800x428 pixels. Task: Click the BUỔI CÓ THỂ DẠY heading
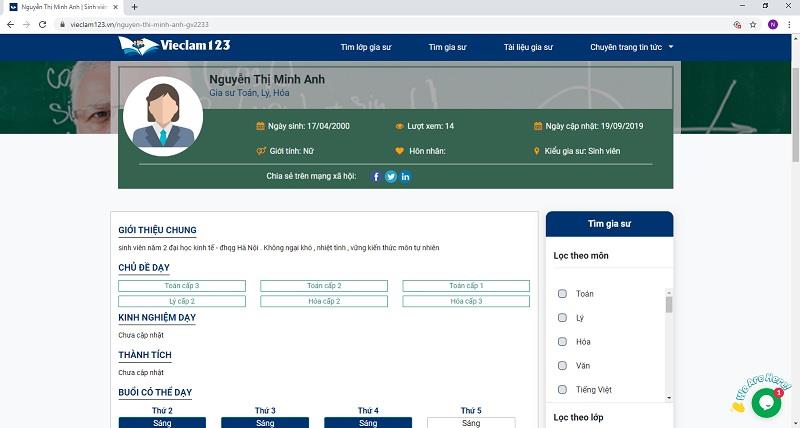click(155, 392)
